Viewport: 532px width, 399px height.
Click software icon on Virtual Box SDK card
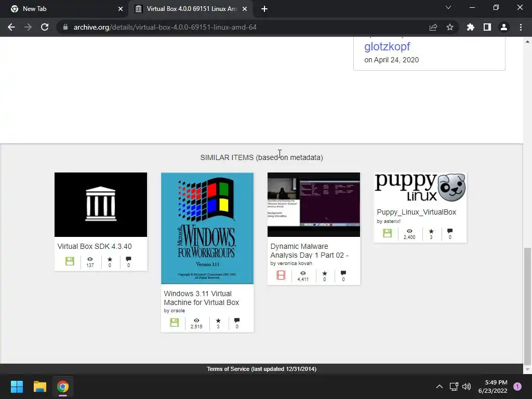click(x=70, y=261)
